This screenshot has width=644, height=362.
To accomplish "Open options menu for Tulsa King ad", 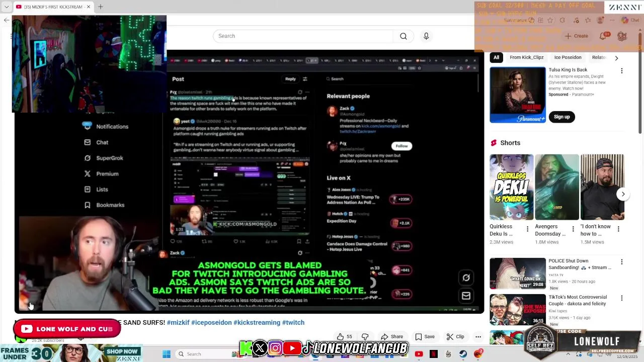I will 621,71.
